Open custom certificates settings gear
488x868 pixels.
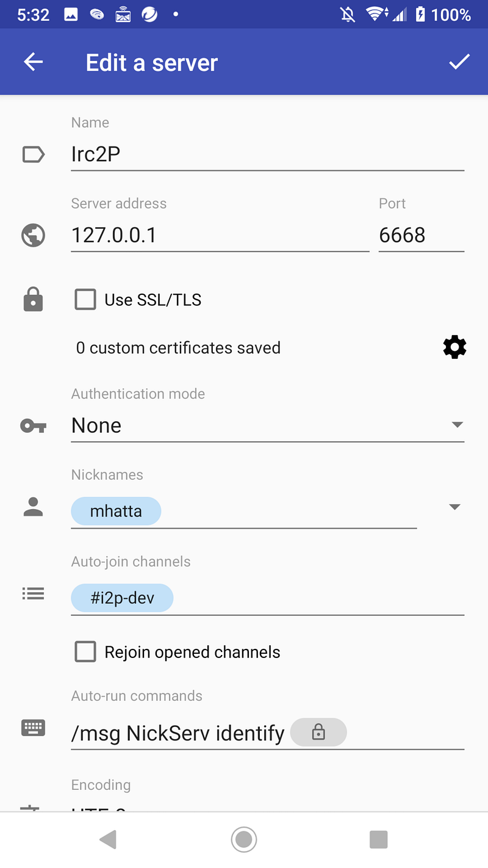coord(454,347)
